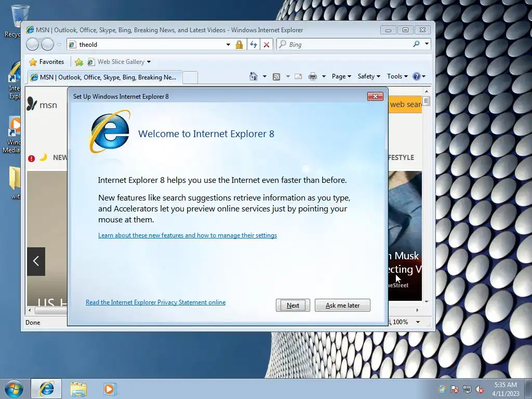
Task: Click the red Stop loading button
Action: pyautogui.click(x=267, y=45)
